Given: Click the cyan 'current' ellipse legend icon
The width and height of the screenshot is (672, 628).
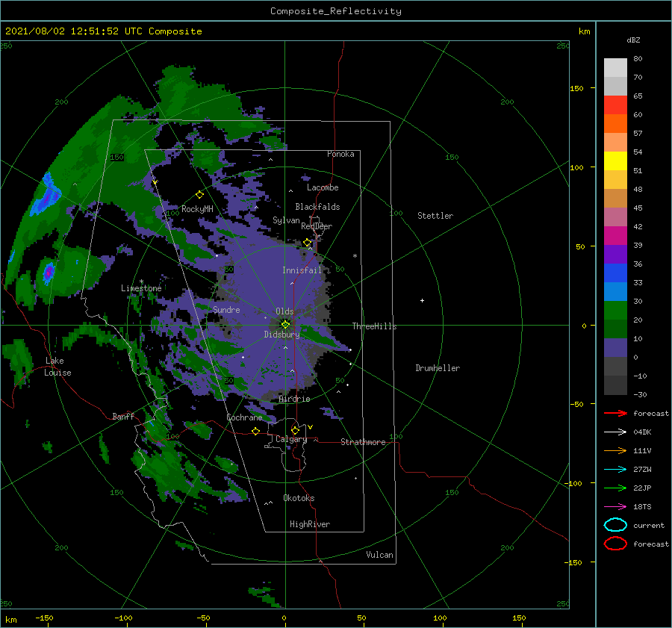Looking at the screenshot, I should coord(615,525).
